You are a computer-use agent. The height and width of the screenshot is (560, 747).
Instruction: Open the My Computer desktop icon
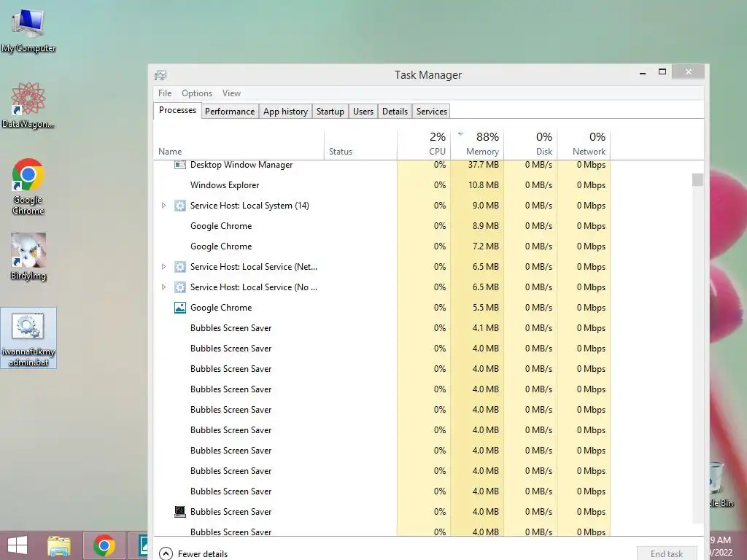click(x=28, y=29)
